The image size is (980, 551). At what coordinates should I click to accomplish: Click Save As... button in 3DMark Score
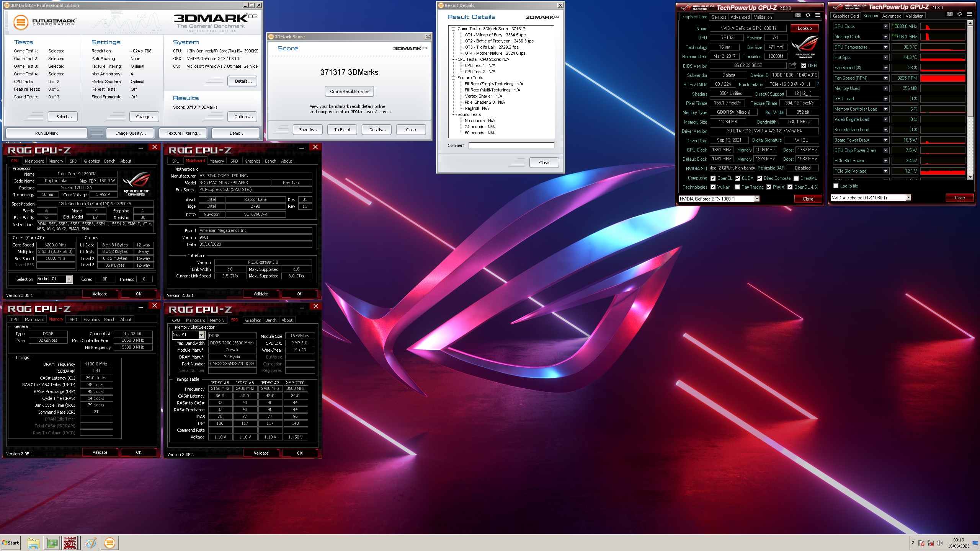pyautogui.click(x=309, y=130)
